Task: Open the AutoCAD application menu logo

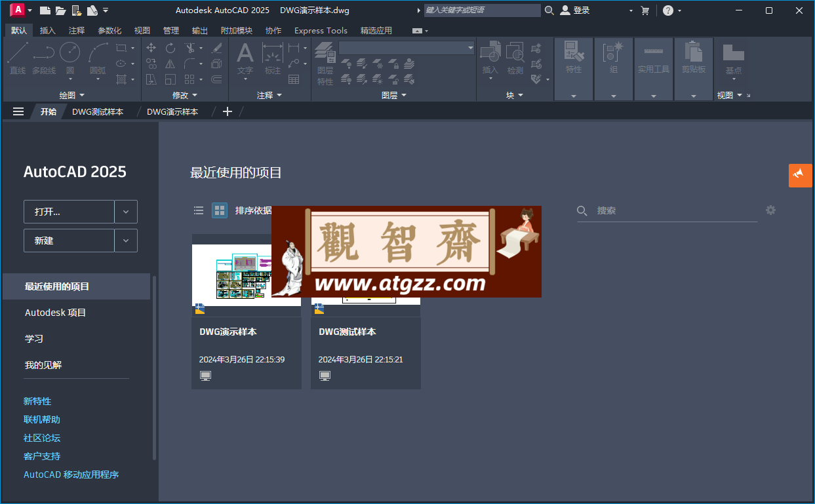Action: (18, 10)
